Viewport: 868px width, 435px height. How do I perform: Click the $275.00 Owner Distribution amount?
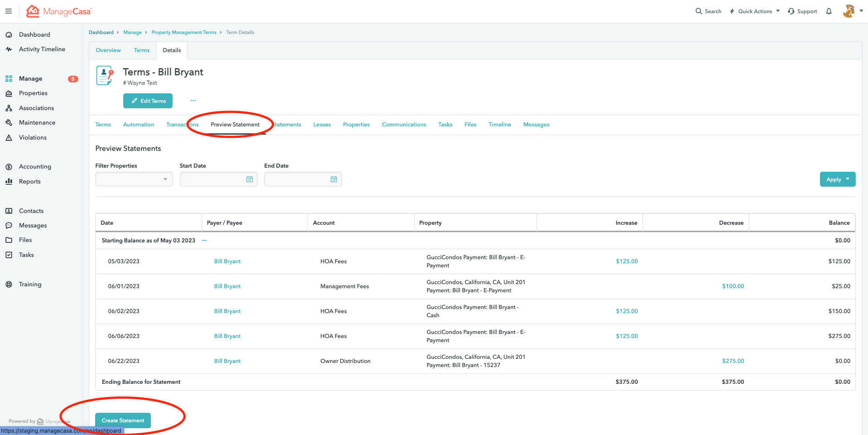coord(733,361)
